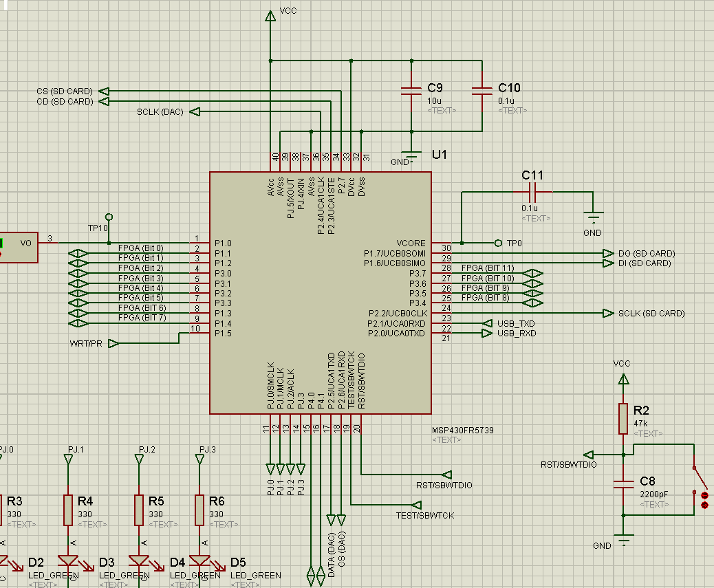This screenshot has width=714, height=588.
Task: Select capacitor C11 symbol
Action: [x=533, y=192]
